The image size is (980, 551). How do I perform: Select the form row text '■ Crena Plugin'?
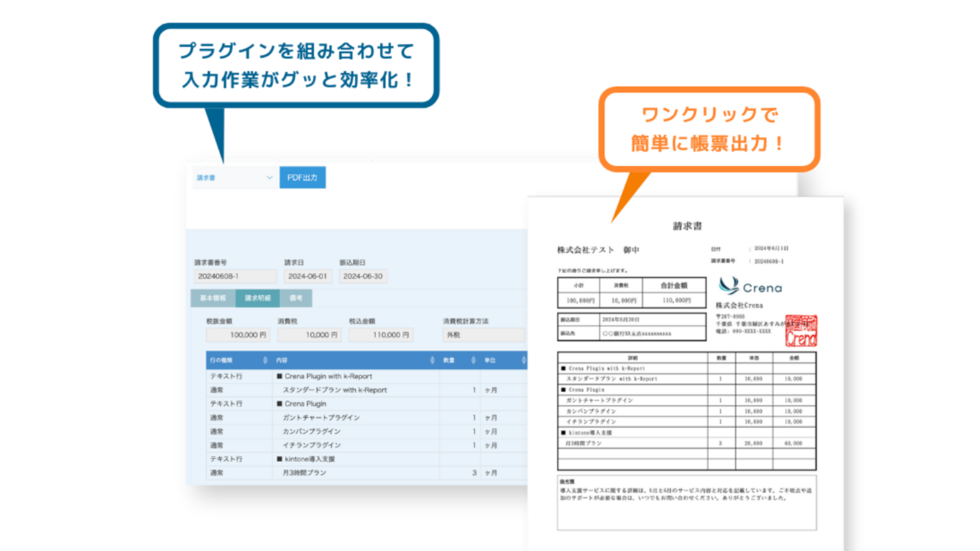pos(302,404)
